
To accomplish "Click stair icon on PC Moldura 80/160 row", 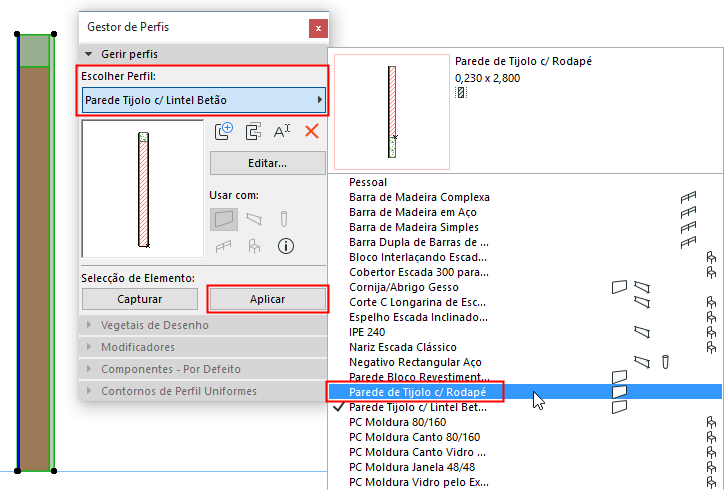I will pos(711,422).
